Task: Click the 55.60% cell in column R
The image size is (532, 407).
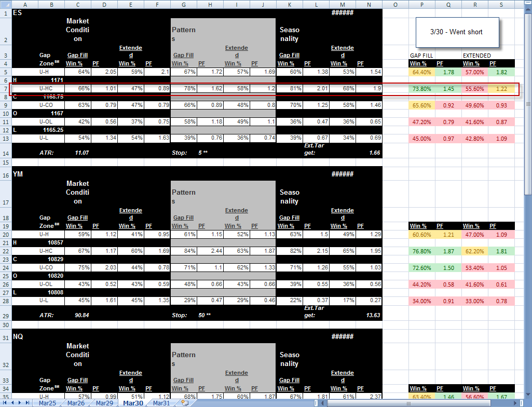Action: 475,89
